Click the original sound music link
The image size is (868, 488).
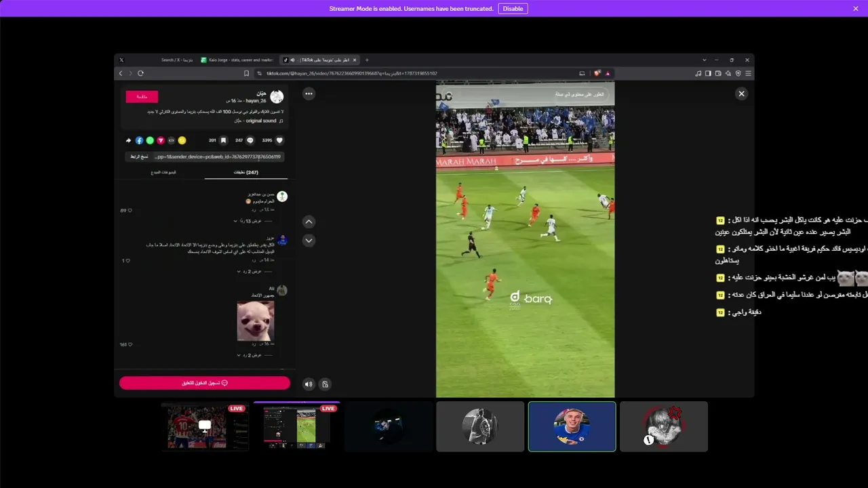[x=260, y=121]
